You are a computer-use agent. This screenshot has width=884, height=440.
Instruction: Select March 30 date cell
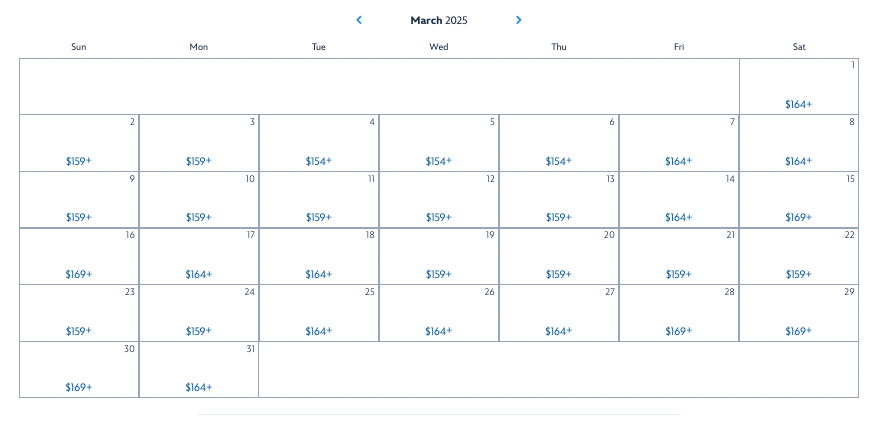coord(79,370)
